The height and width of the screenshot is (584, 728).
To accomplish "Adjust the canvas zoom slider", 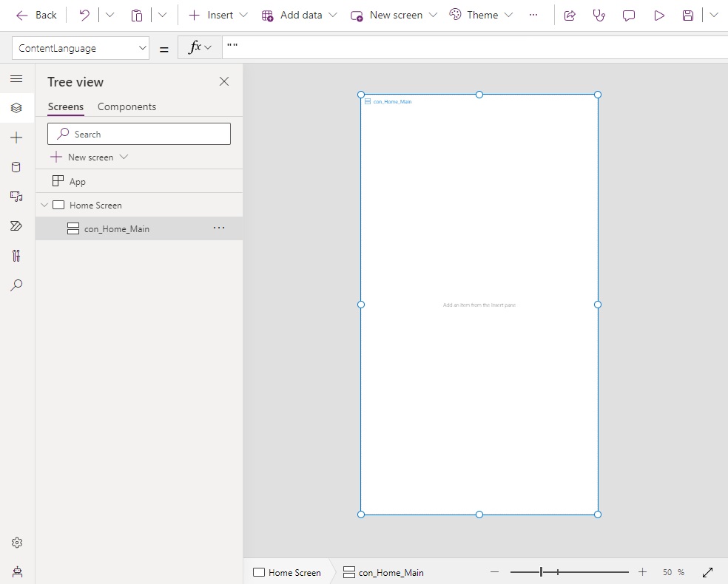I will 542,572.
